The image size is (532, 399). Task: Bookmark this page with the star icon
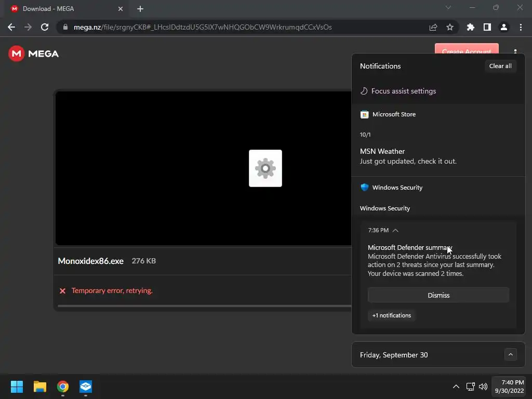click(x=450, y=27)
